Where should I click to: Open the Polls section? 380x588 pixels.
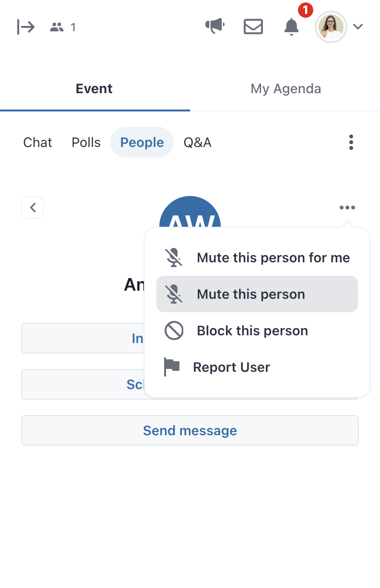(86, 143)
